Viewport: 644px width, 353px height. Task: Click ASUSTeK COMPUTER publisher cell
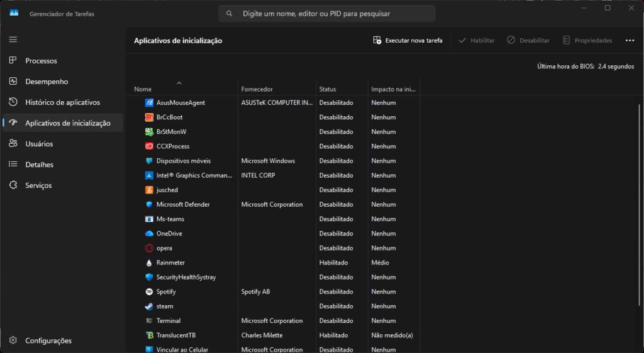point(277,103)
